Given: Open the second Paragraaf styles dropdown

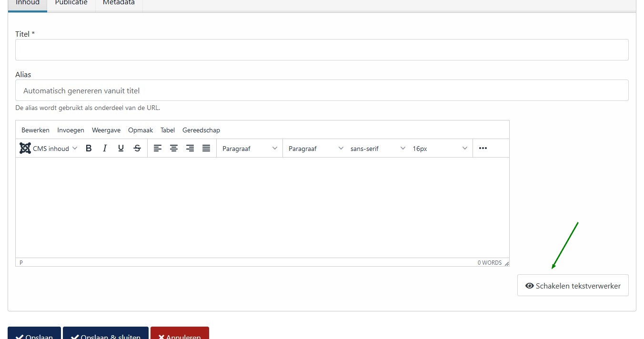Looking at the screenshot, I should click(x=316, y=149).
